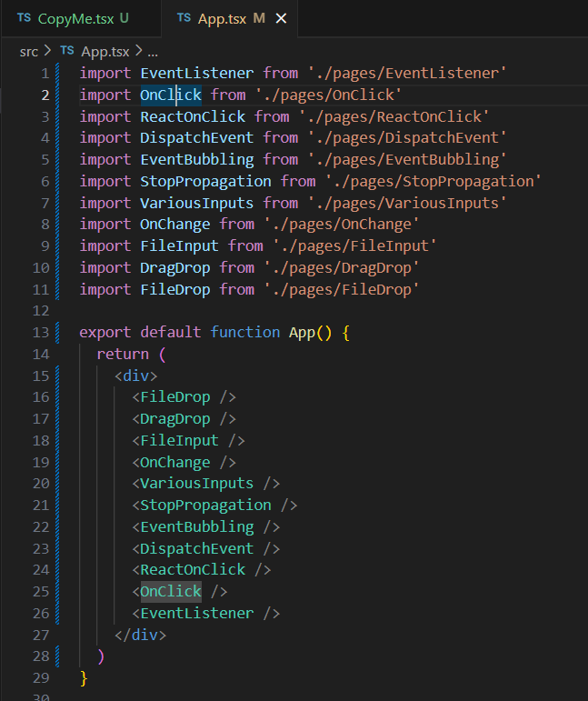
Task: Click './pages/DragDrop' path string
Action: pos(342,268)
